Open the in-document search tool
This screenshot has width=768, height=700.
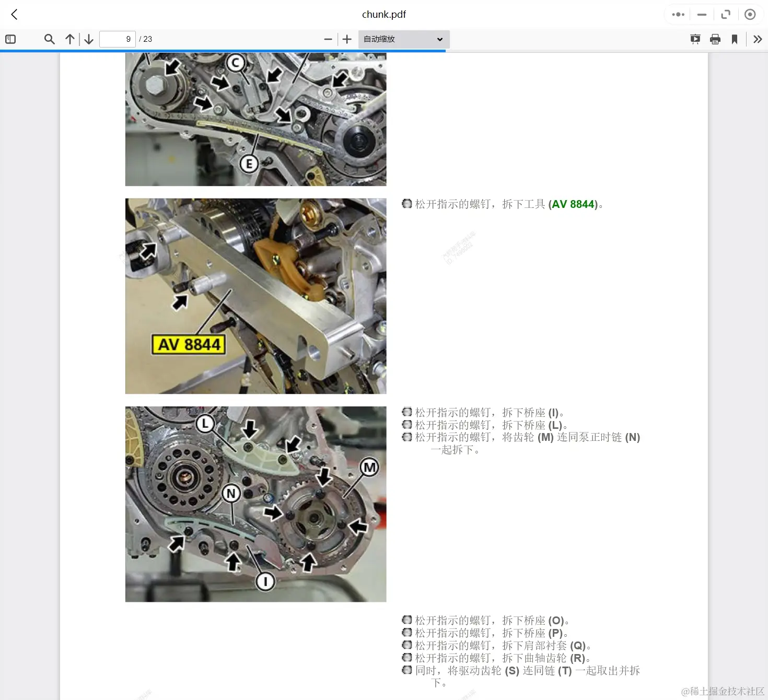point(49,39)
